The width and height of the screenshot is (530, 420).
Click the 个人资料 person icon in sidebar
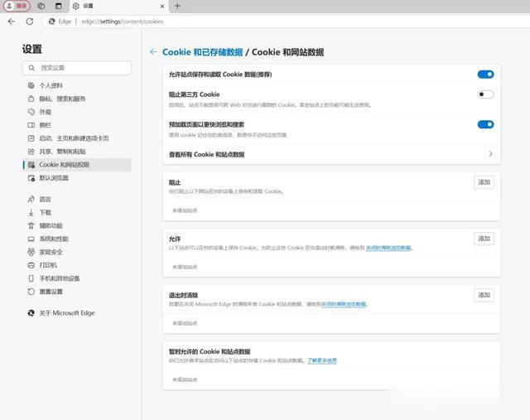[x=31, y=85]
